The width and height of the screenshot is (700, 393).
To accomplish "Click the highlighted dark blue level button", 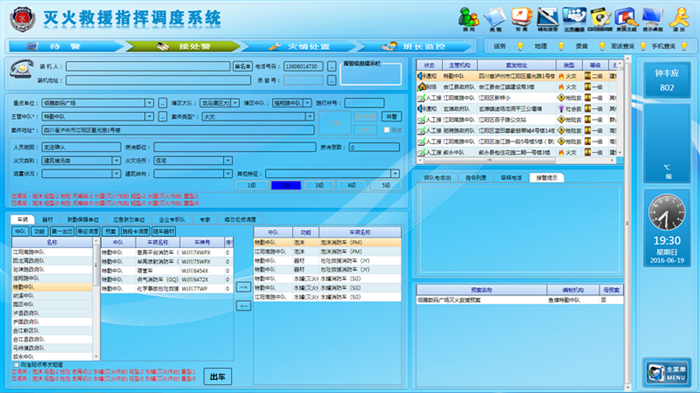I will tap(286, 185).
